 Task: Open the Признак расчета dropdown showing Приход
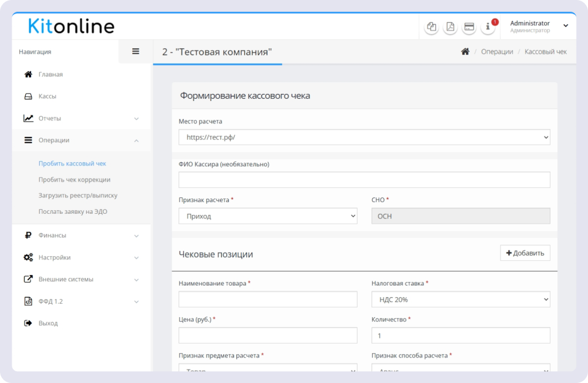pyautogui.click(x=268, y=216)
